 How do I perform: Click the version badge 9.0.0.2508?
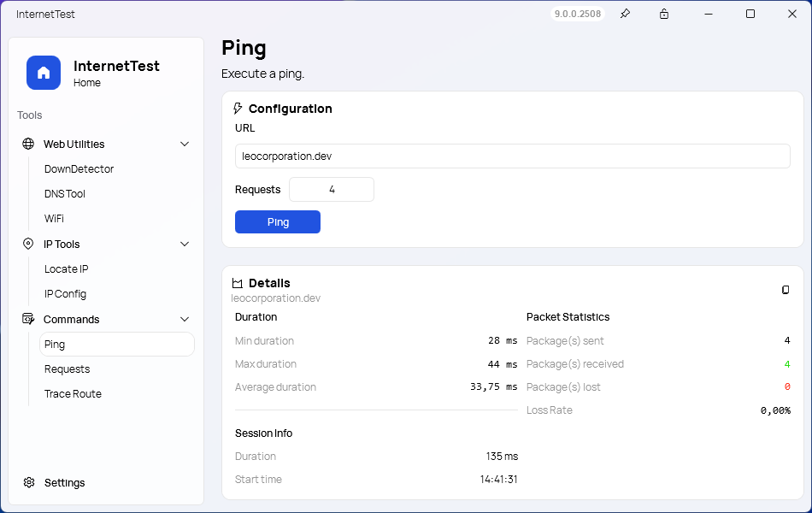click(x=578, y=14)
